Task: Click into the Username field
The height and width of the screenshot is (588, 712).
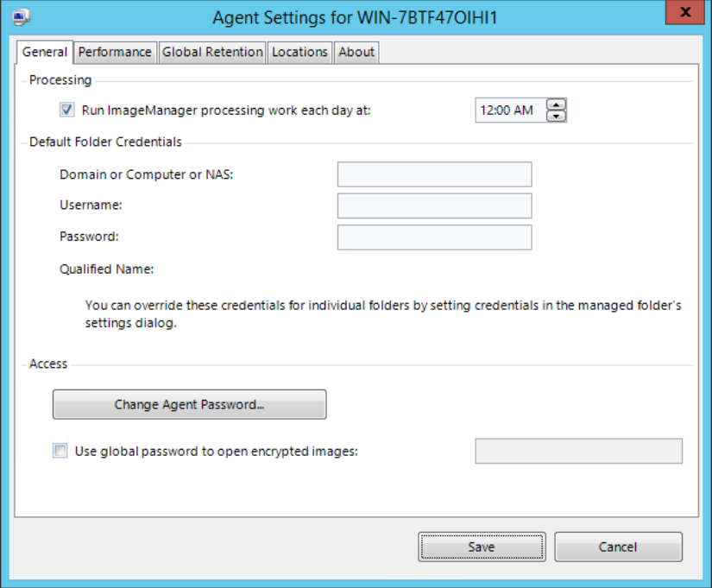Action: [x=435, y=205]
